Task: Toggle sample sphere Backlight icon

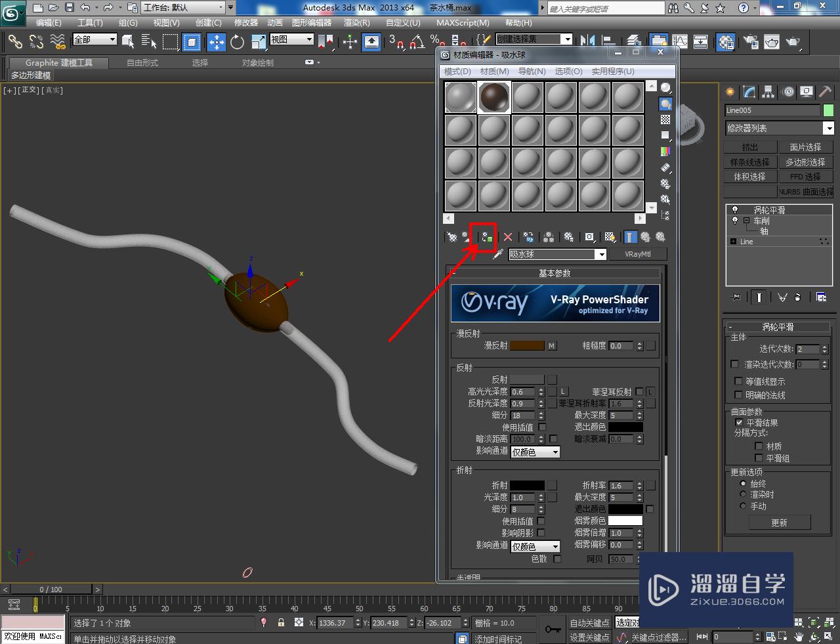Action: [x=665, y=104]
